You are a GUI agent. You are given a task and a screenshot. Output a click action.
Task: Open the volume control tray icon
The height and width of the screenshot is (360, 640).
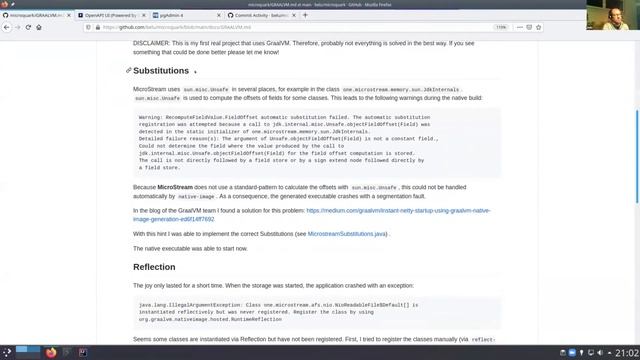point(600,353)
